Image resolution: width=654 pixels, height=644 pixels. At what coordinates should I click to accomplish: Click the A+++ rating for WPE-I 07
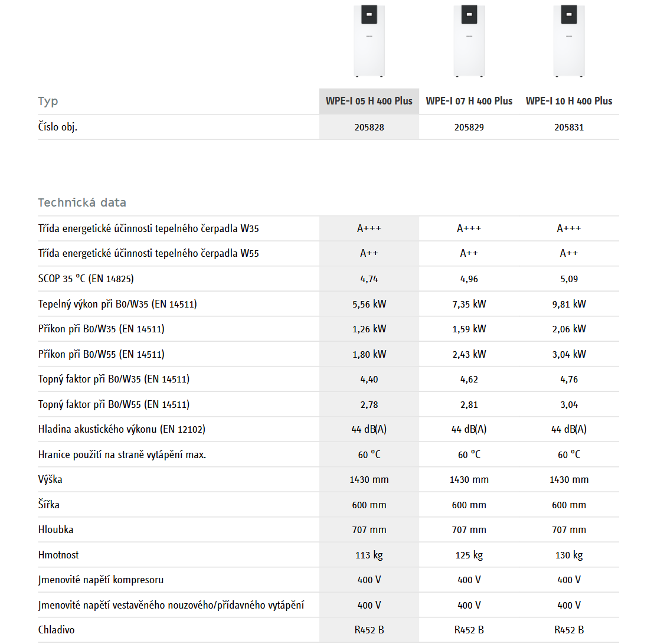[469, 228]
